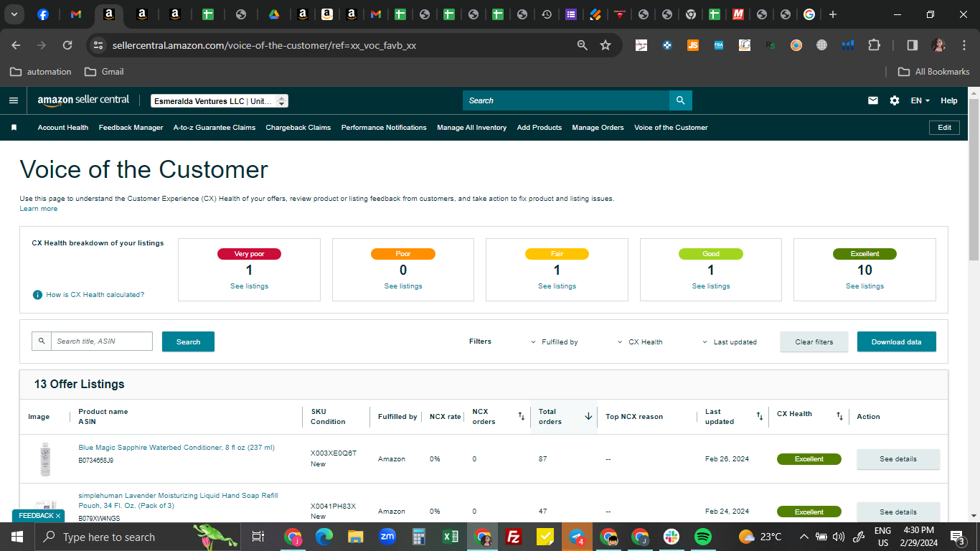
Task: Go to Performance Notifications
Action: [x=384, y=128]
